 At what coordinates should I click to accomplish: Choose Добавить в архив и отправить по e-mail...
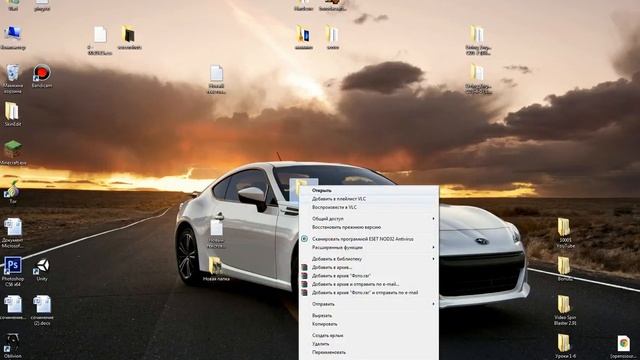(x=356, y=284)
